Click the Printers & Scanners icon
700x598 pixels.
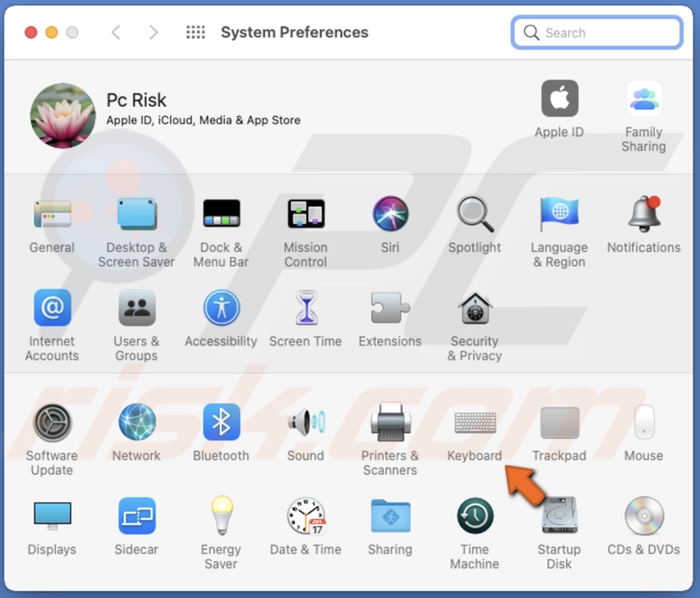(x=390, y=424)
